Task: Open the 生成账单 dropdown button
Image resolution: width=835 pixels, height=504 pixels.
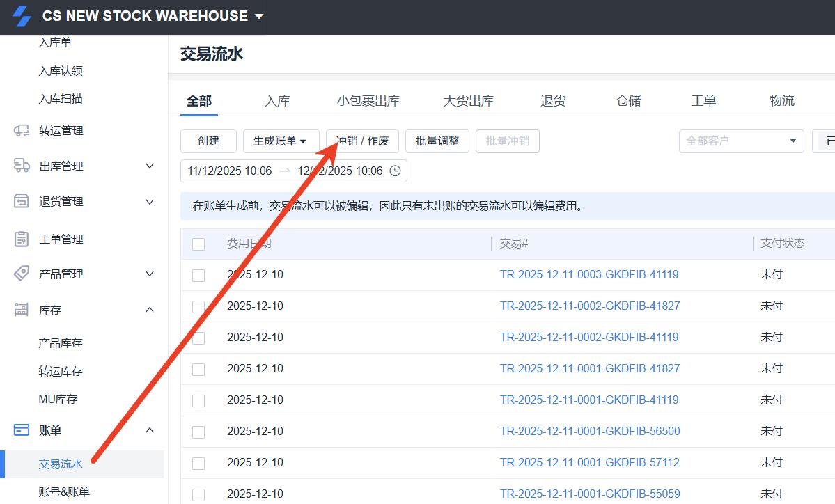Action: (281, 141)
